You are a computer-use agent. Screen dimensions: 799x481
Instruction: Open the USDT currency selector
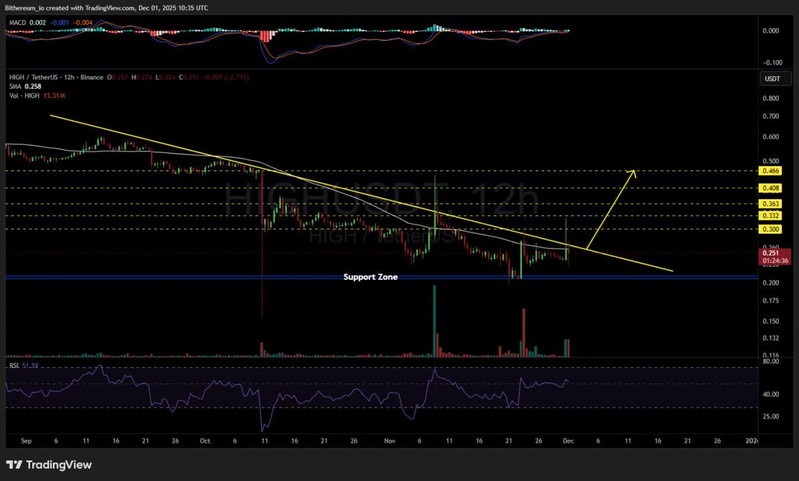(770, 77)
